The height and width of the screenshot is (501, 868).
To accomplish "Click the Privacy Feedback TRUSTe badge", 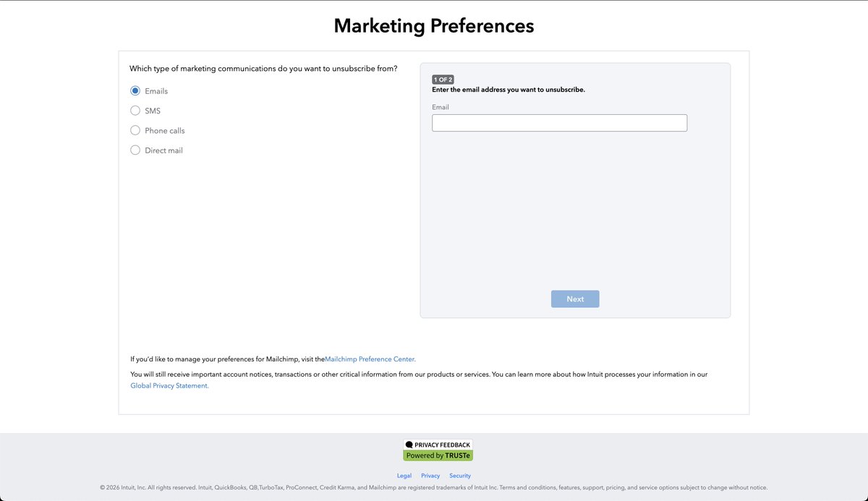I will click(x=438, y=450).
